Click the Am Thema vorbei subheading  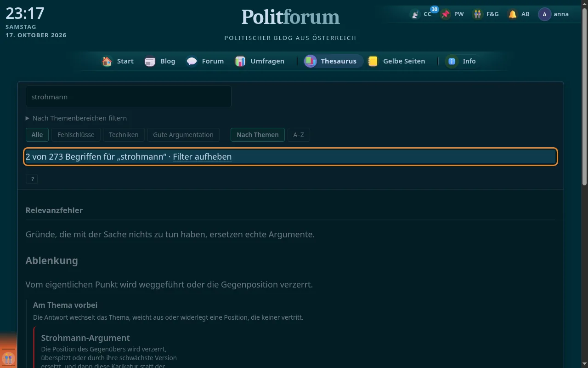pos(65,305)
